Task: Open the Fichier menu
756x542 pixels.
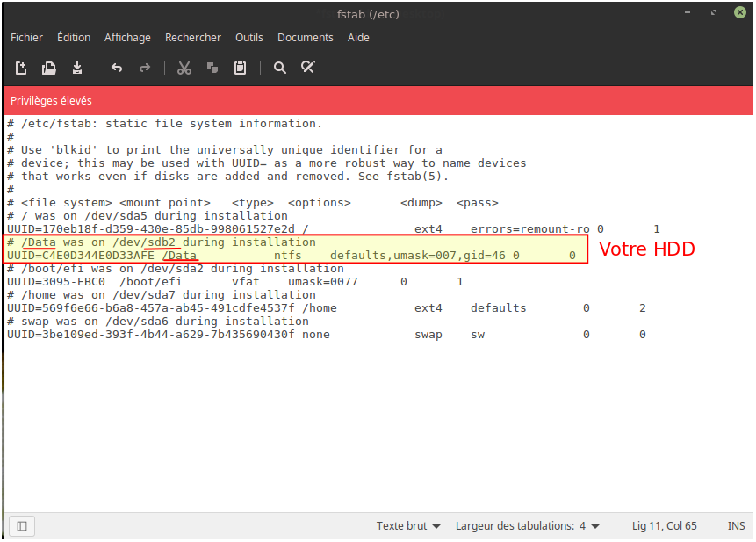Action: pyautogui.click(x=26, y=38)
